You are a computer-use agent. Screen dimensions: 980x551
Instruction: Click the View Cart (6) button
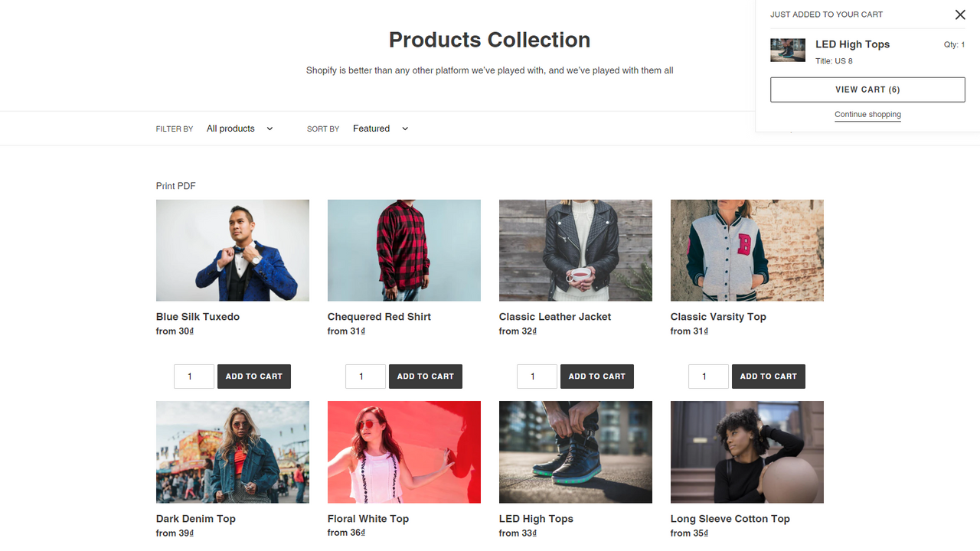pos(867,89)
